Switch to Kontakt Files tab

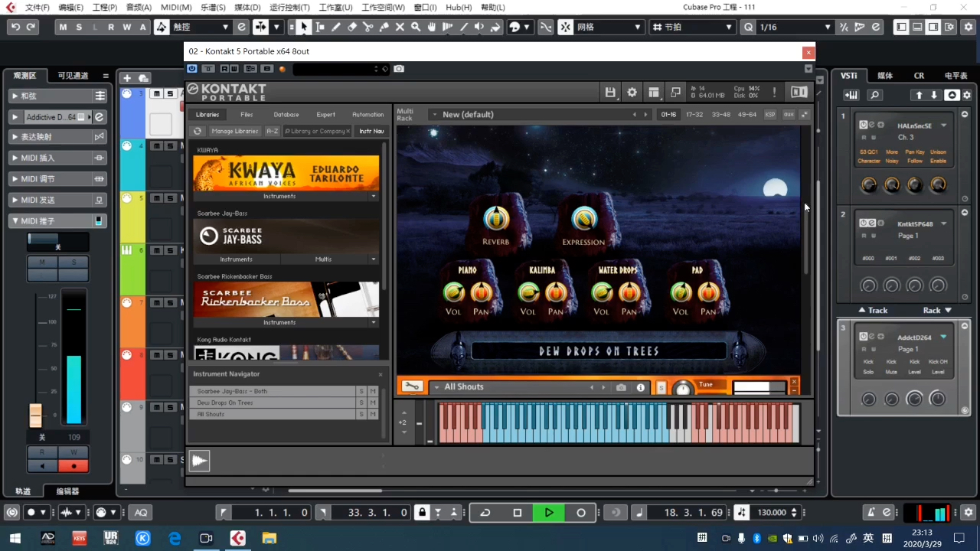pyautogui.click(x=247, y=115)
